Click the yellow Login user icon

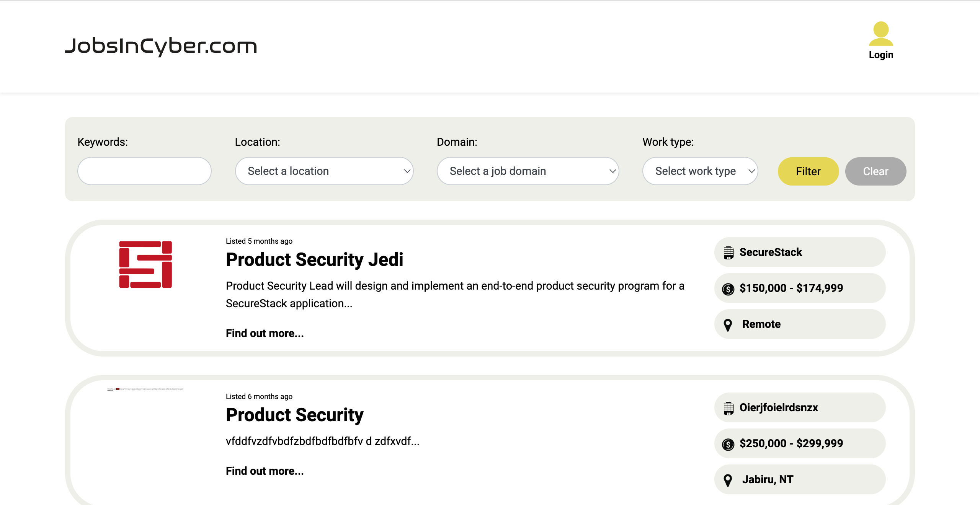(x=880, y=34)
